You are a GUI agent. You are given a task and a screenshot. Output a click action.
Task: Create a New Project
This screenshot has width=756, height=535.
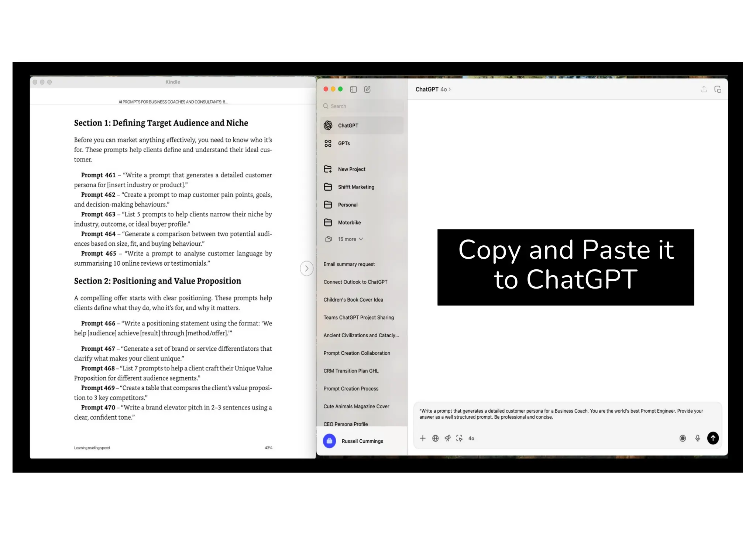[362, 169]
